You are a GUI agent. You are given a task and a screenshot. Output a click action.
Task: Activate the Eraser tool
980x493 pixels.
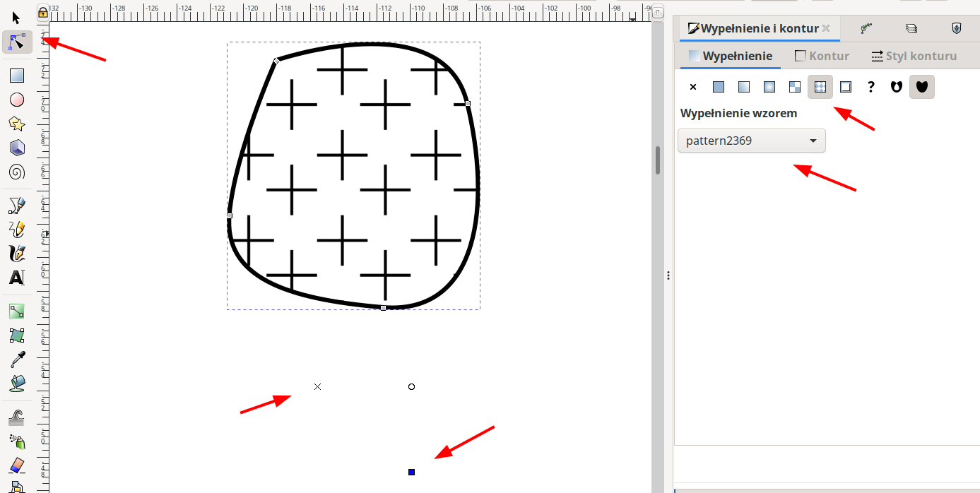click(17, 465)
